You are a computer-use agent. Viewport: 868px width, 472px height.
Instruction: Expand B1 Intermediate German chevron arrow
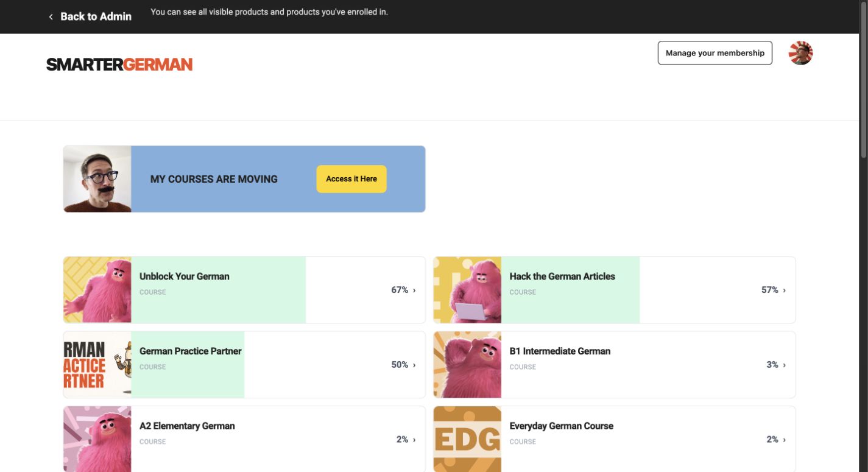(785, 365)
